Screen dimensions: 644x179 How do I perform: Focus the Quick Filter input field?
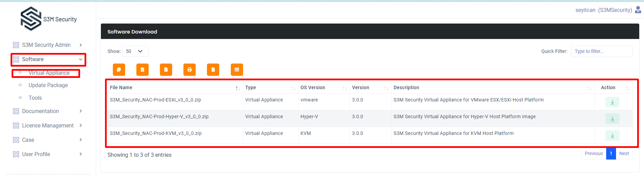click(602, 51)
